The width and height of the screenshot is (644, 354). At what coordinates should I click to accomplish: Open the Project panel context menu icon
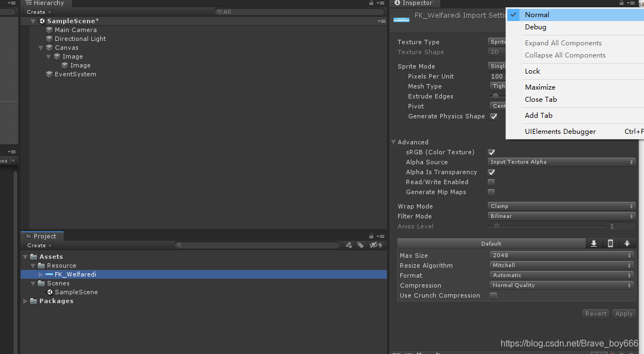(x=381, y=236)
